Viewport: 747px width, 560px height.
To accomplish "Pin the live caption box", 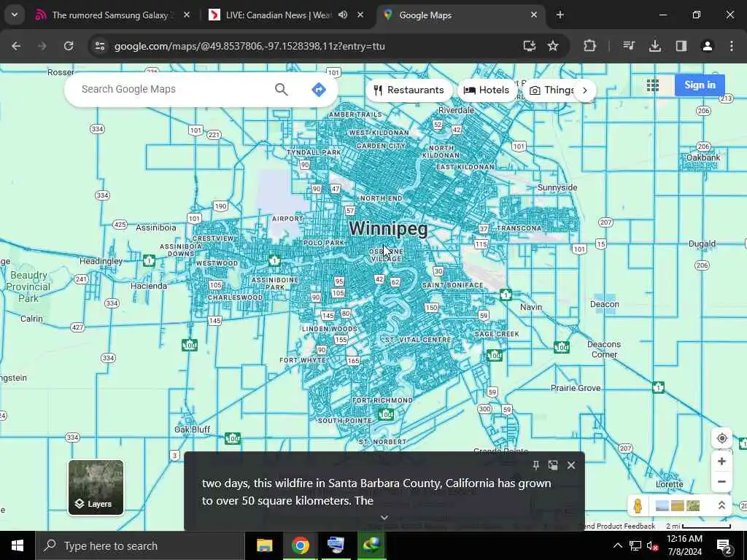I will tap(535, 465).
